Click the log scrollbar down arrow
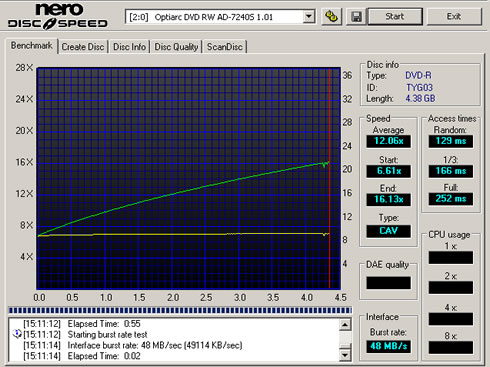The width and height of the screenshot is (490, 367). 345,355
